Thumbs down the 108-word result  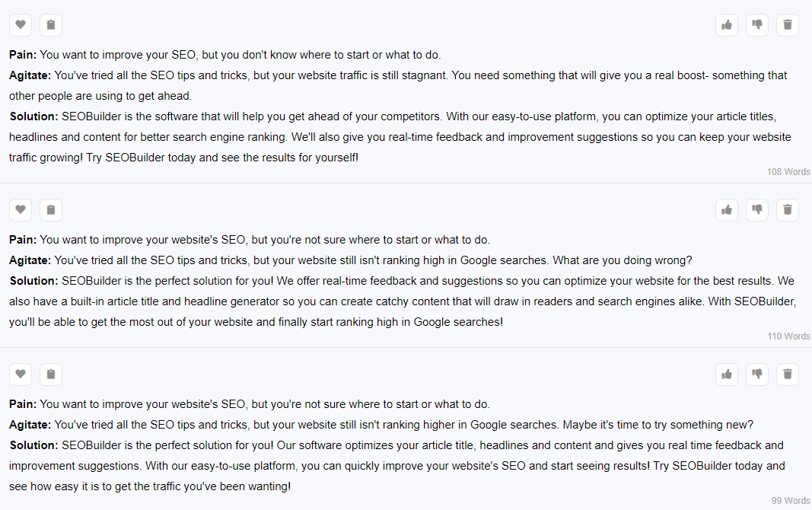[x=757, y=25]
